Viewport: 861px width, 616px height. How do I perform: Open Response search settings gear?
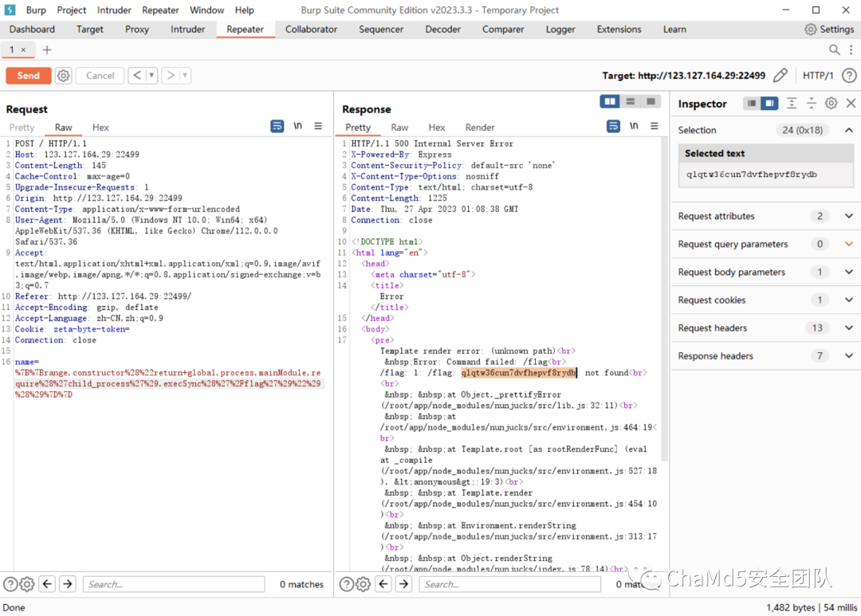363,584
